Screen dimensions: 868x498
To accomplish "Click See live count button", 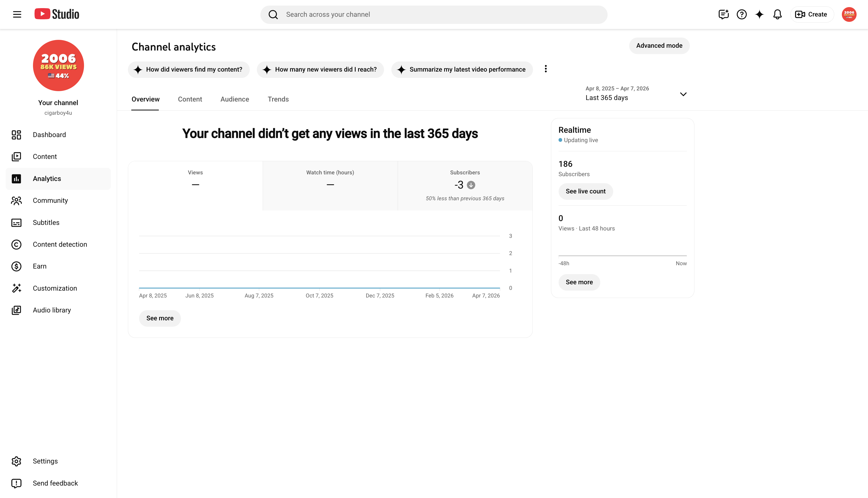I will pos(586,191).
